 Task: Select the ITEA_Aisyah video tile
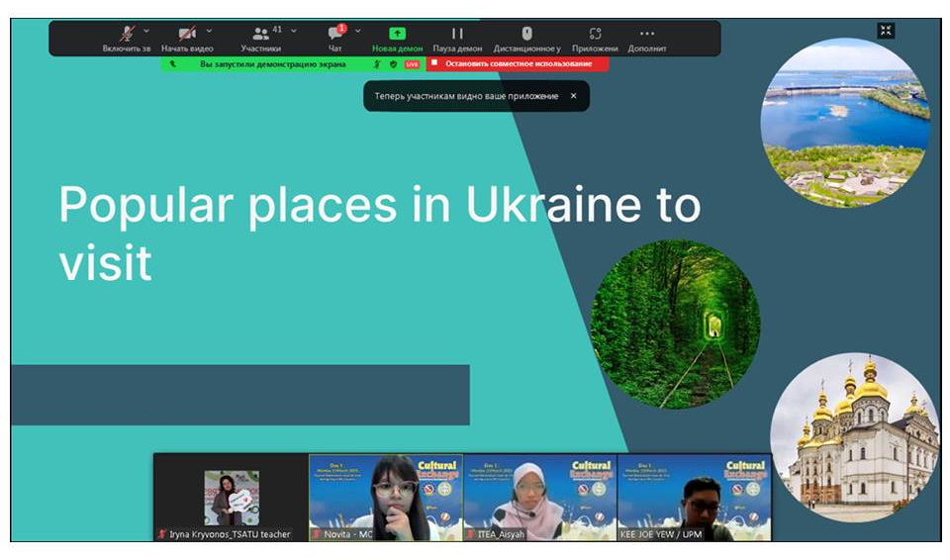[x=540, y=497]
